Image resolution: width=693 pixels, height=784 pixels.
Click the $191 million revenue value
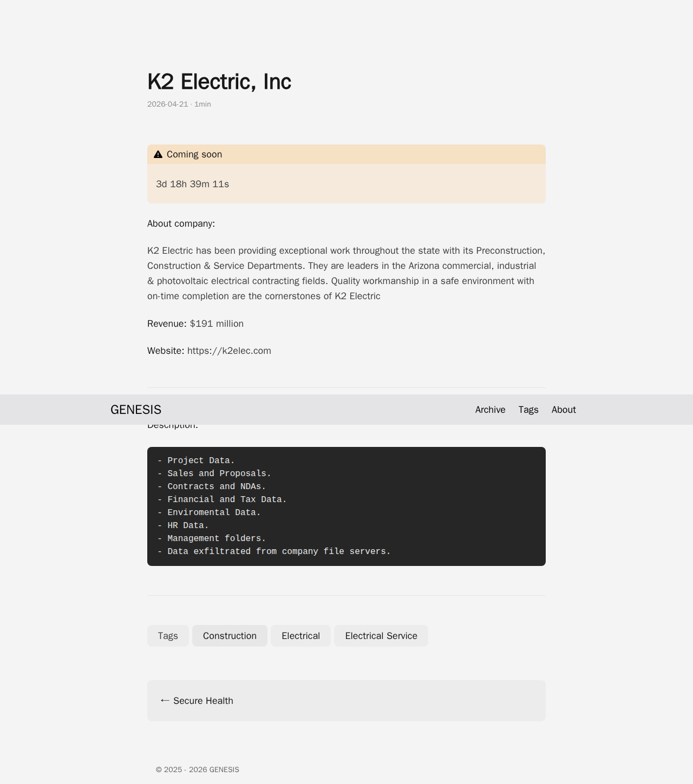[x=217, y=324]
